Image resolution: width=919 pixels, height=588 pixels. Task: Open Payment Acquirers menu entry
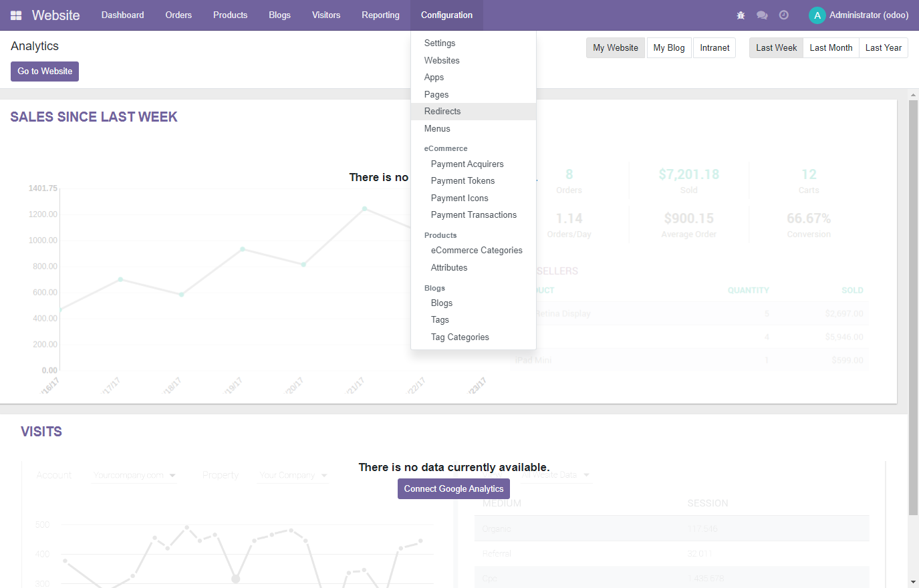click(x=467, y=164)
